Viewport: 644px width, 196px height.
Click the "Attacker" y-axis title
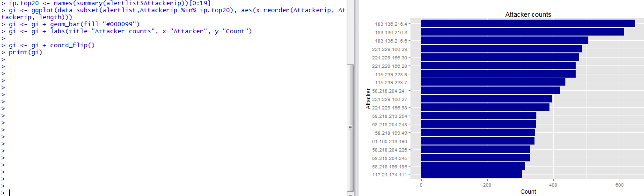pos(368,99)
